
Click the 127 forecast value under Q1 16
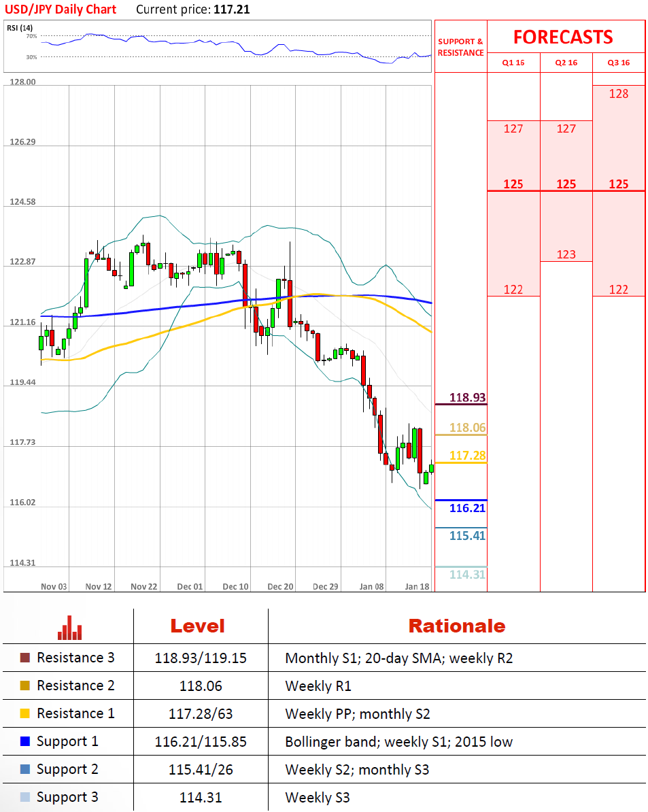[x=513, y=129]
